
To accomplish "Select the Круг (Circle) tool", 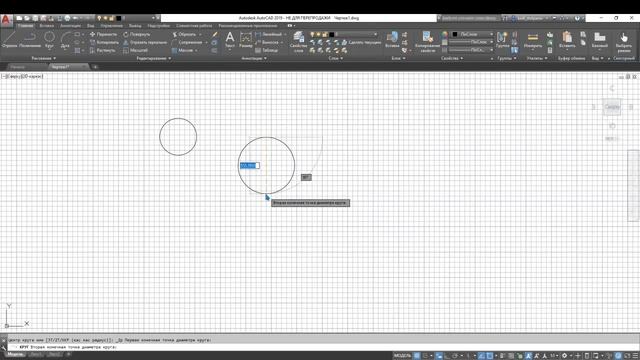I will click(x=49, y=40).
